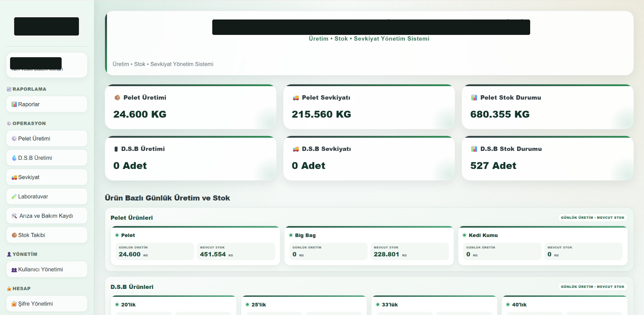644x315 pixels.
Task: Click the chart icon in D.S.B Stok Durumu card
Action: click(x=474, y=149)
